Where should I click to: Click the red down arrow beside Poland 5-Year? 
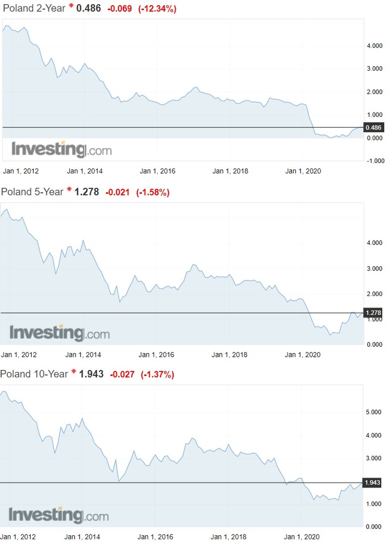pos(69,190)
